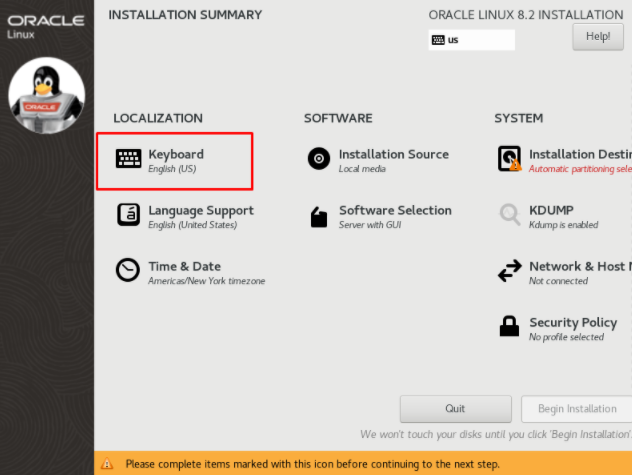Open the Software Selection package icon
The width and height of the screenshot is (632, 475).
pyautogui.click(x=319, y=217)
